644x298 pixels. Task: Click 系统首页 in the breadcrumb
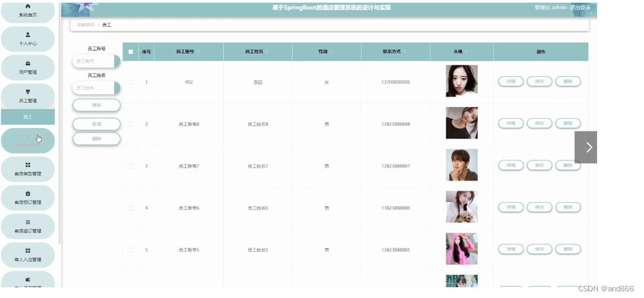click(86, 25)
